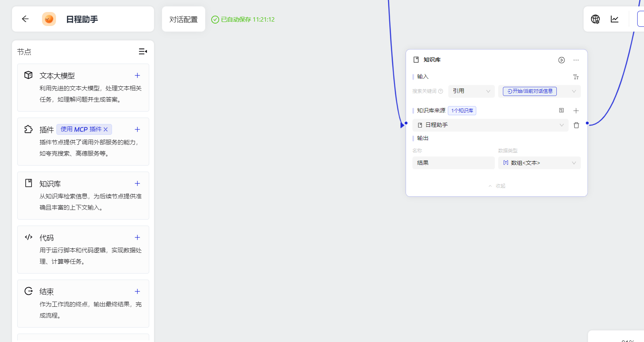Click the 知识库 book icon in node list
Screen dimensions: 644x342
(28, 183)
